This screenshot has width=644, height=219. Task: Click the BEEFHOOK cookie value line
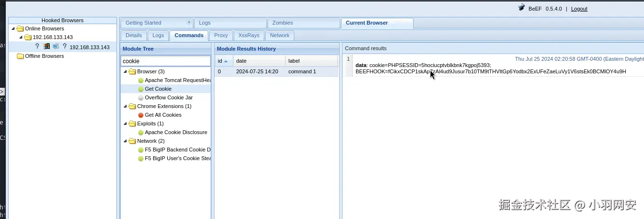tap(490, 71)
